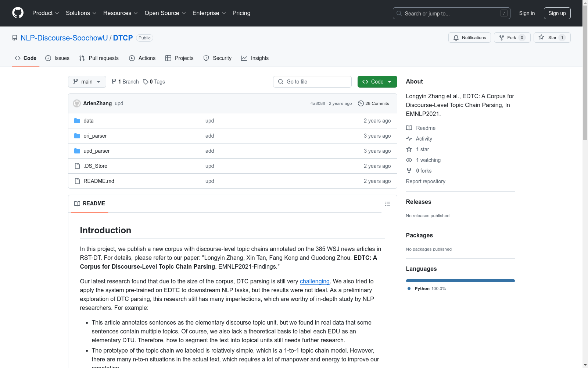Screen dimensions: 588x368
Task: Expand the Open Source menu
Action: tap(165, 13)
